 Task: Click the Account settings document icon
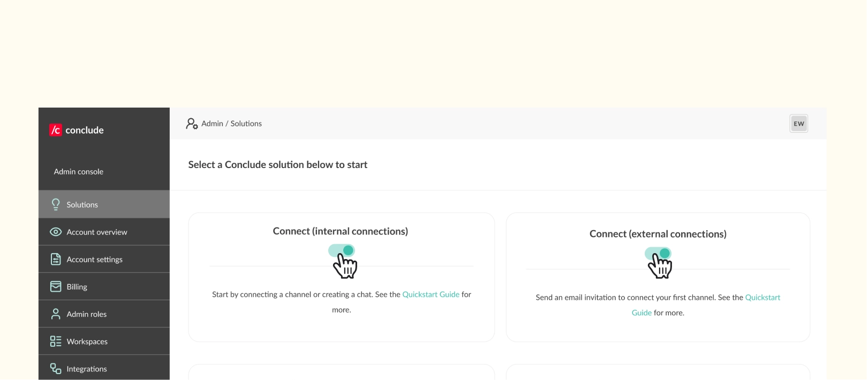pyautogui.click(x=55, y=259)
